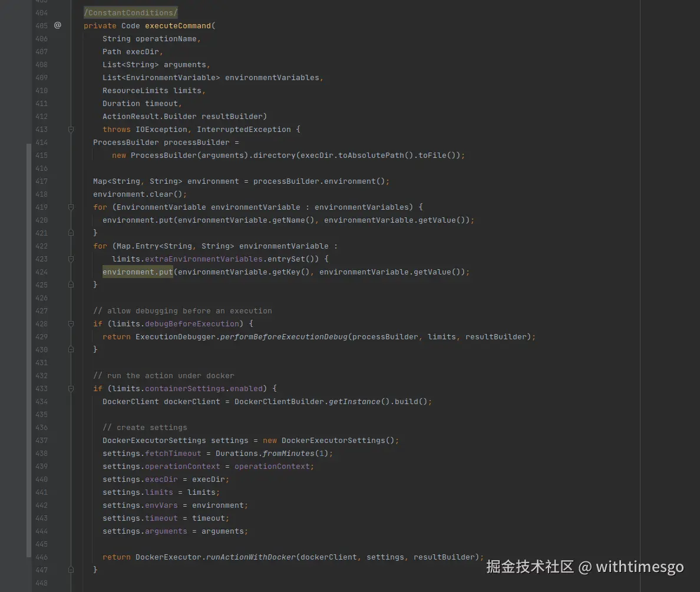Click the Duration type on line 411
This screenshot has height=592, width=700.
coord(121,104)
